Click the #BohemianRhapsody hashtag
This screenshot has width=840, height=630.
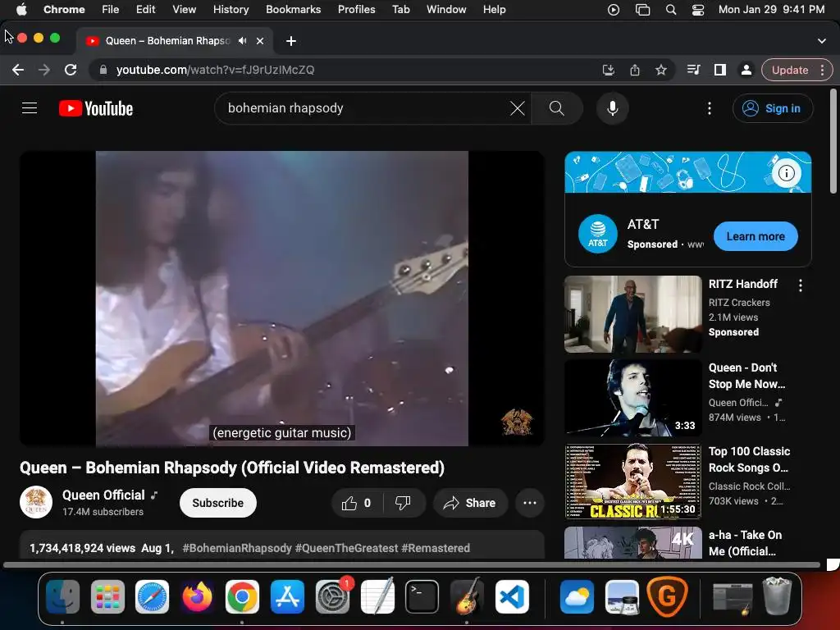pyautogui.click(x=237, y=548)
